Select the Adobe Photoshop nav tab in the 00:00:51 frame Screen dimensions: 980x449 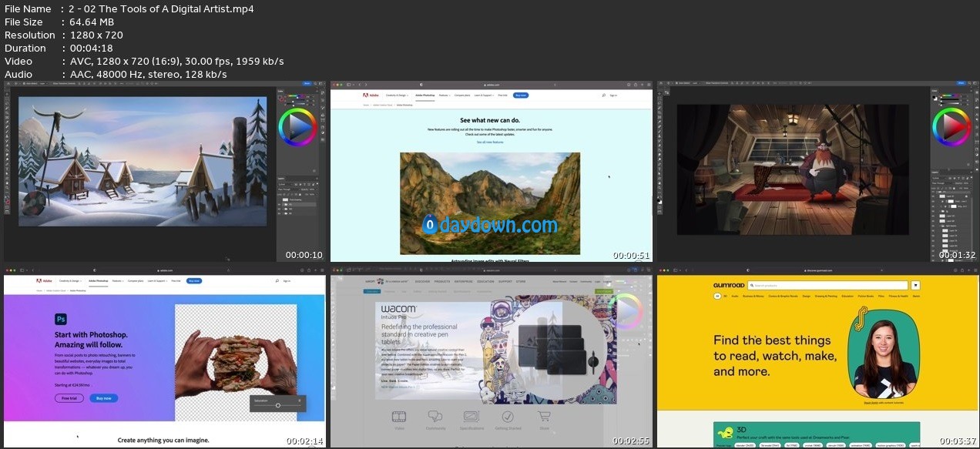(424, 95)
